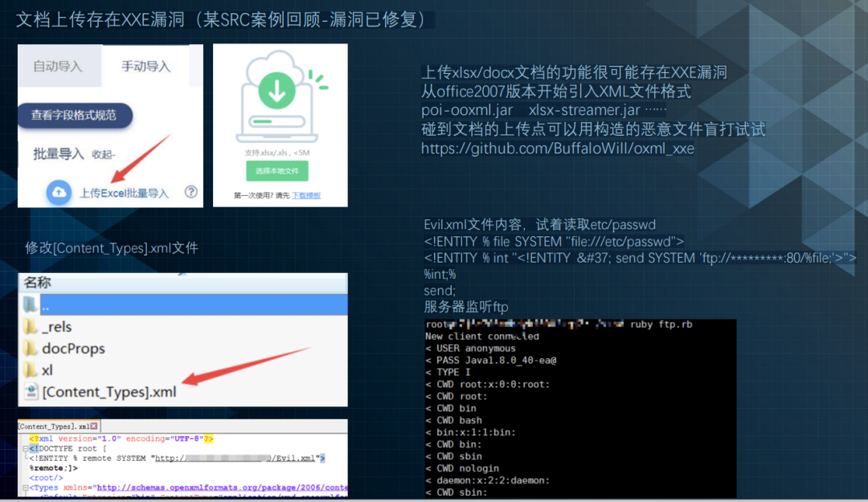
Task: Select the _rels folder icon
Action: 30,327
